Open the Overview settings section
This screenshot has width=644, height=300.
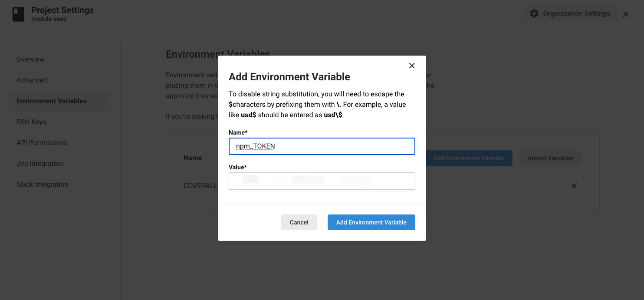coord(30,59)
